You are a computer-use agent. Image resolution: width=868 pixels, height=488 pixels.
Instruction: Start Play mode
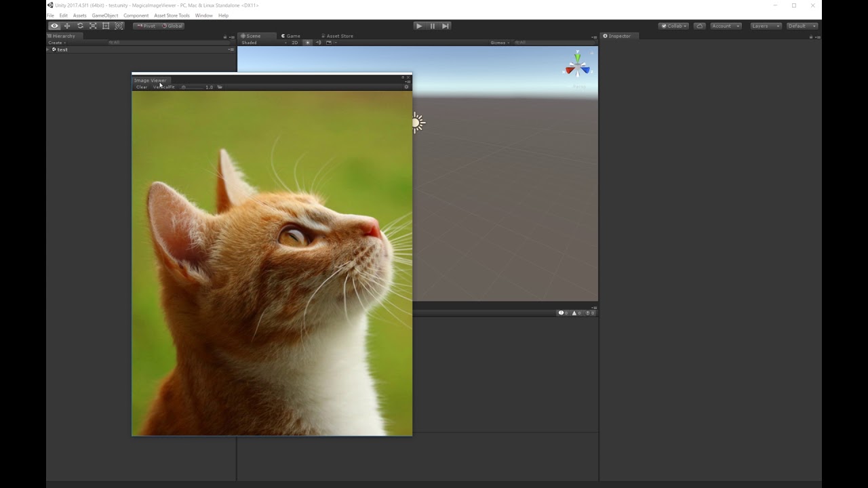419,26
